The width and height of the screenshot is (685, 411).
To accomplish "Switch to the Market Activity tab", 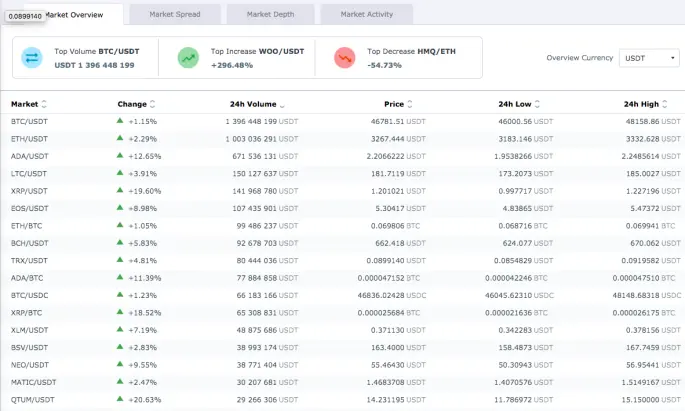I will (x=367, y=14).
